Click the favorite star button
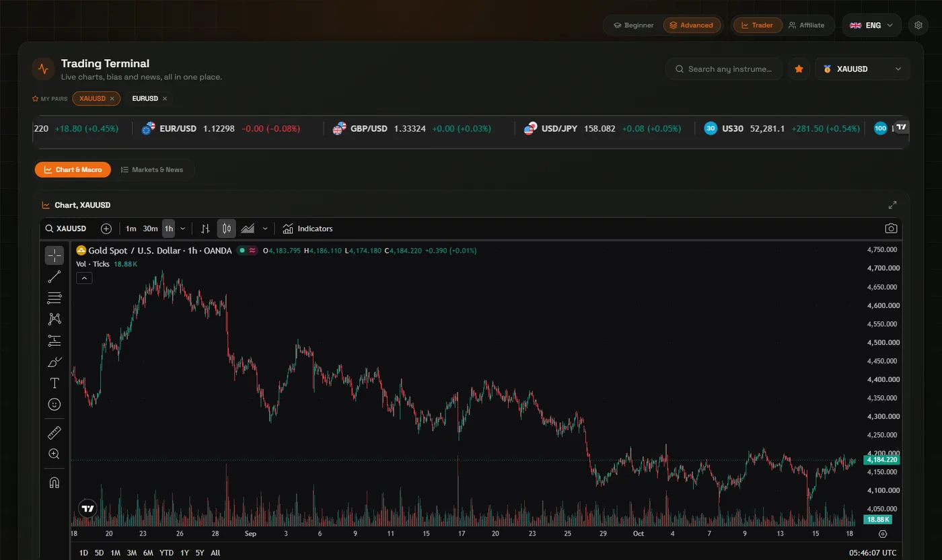 [799, 69]
